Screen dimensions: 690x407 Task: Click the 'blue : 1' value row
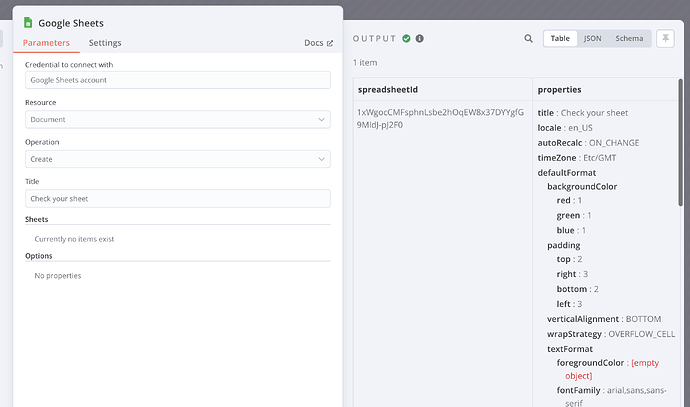tap(571, 230)
